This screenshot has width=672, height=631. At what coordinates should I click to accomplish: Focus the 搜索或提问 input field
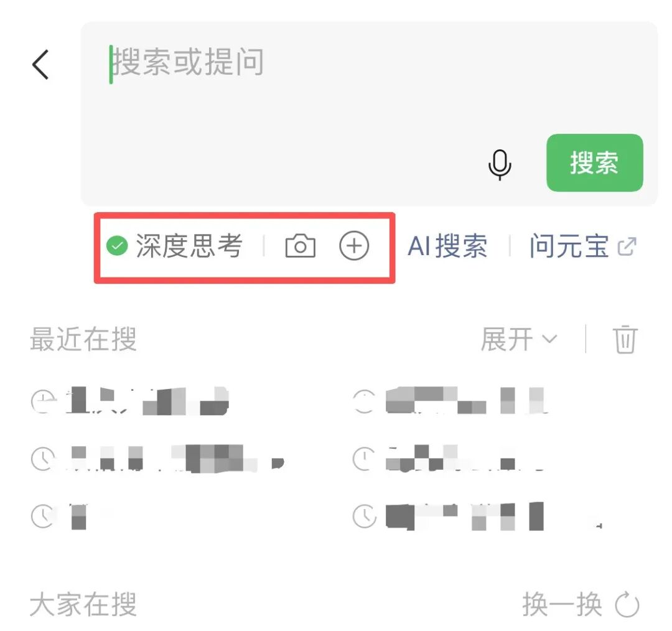point(368,113)
